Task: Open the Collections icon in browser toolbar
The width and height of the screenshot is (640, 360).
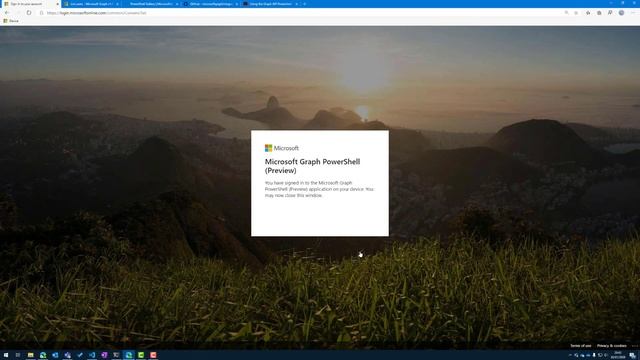Action: [x=599, y=13]
